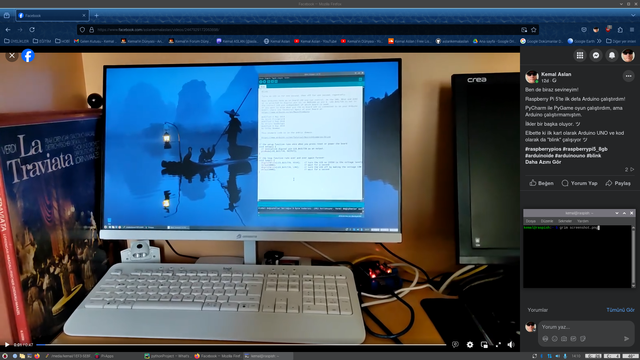This screenshot has height=360, width=640.
Task: Show Facebook notifications bell
Action: 612,56
